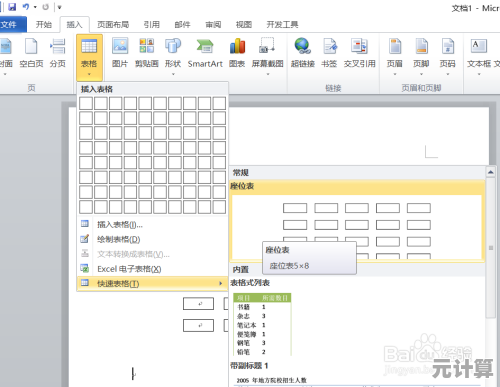Switch to the 引用 tab
This screenshot has width=500, height=387.
(152, 24)
